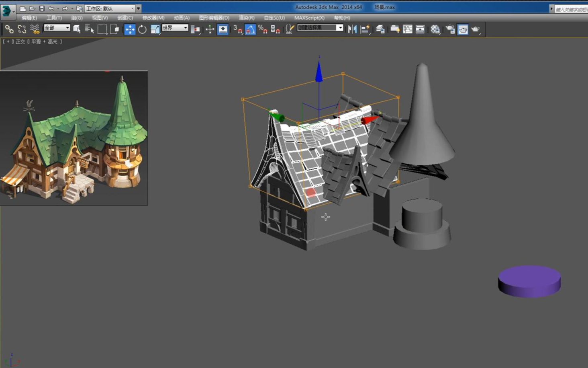Click the green-roof house reference image
Viewport: 588px width, 368px height.
pyautogui.click(x=73, y=138)
